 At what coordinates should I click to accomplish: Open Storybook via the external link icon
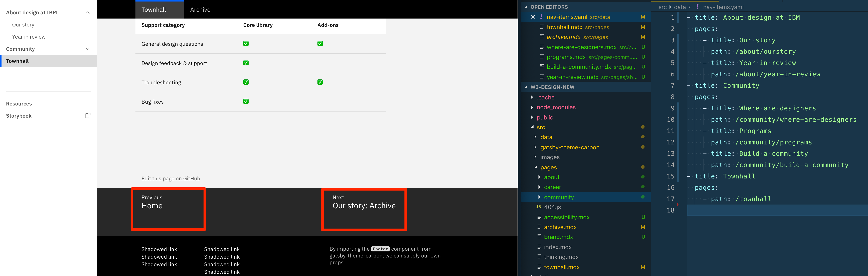(88, 116)
